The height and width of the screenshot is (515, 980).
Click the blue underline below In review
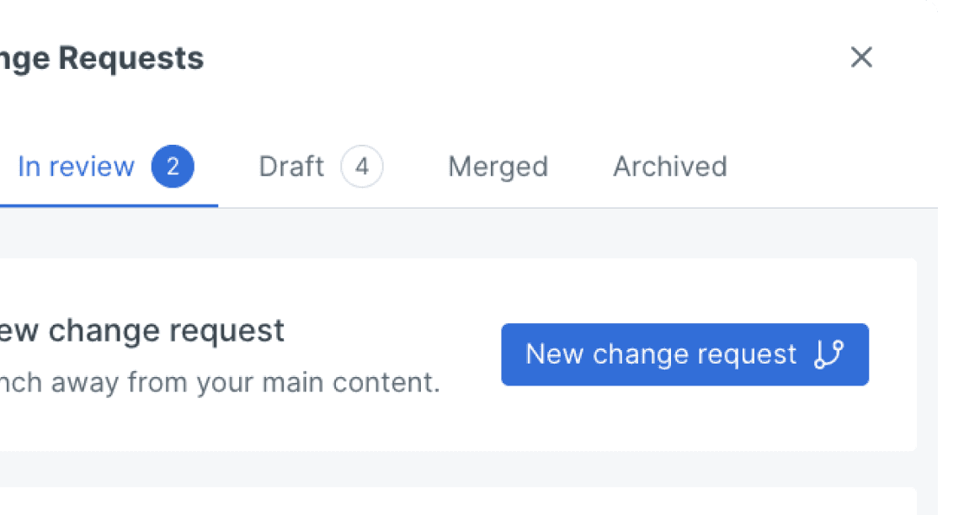(x=109, y=205)
